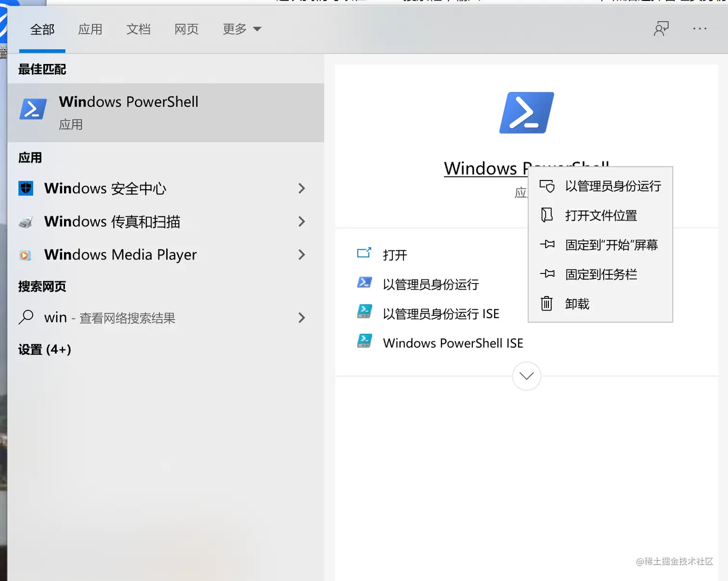
Task: Open win 查看网络搜索结果 web search
Action: 149,318
